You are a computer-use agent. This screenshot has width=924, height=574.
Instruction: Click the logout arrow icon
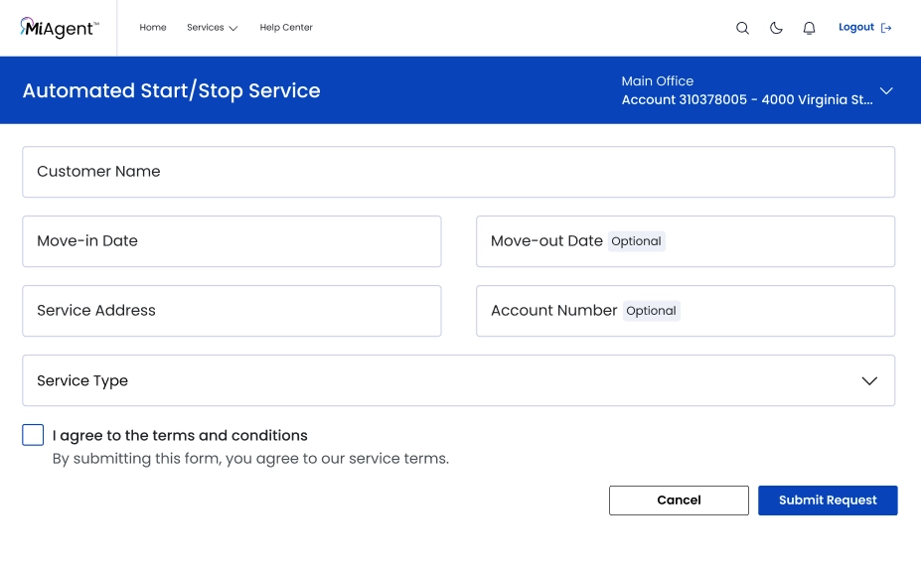[885, 28]
